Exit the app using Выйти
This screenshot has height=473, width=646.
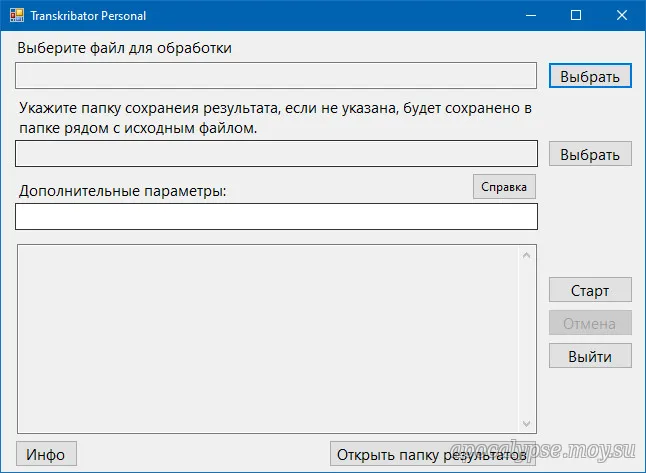(590, 355)
